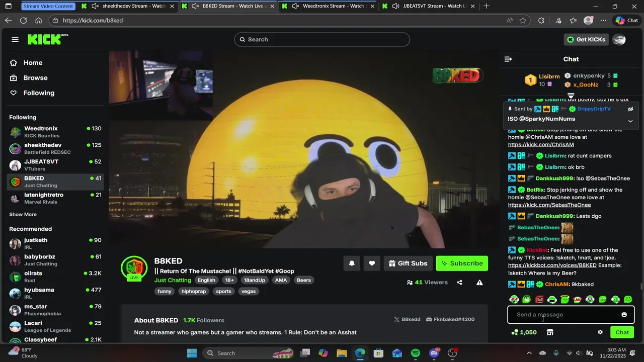Mute the B8KED Stream tab audio

195,6
